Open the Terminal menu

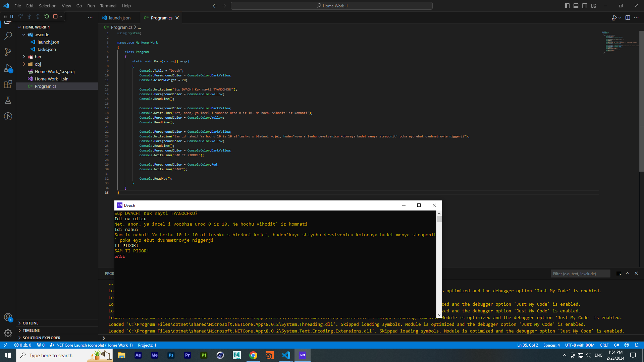tap(108, 6)
